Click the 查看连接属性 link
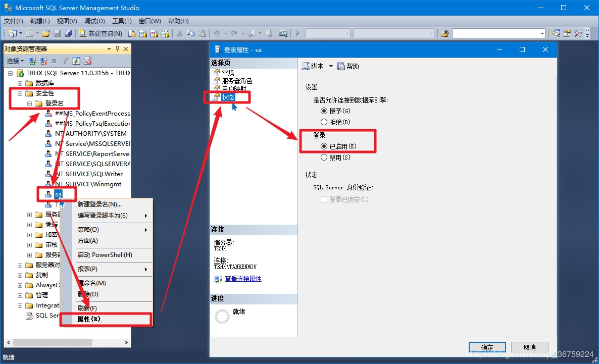599x364 pixels. point(243,279)
